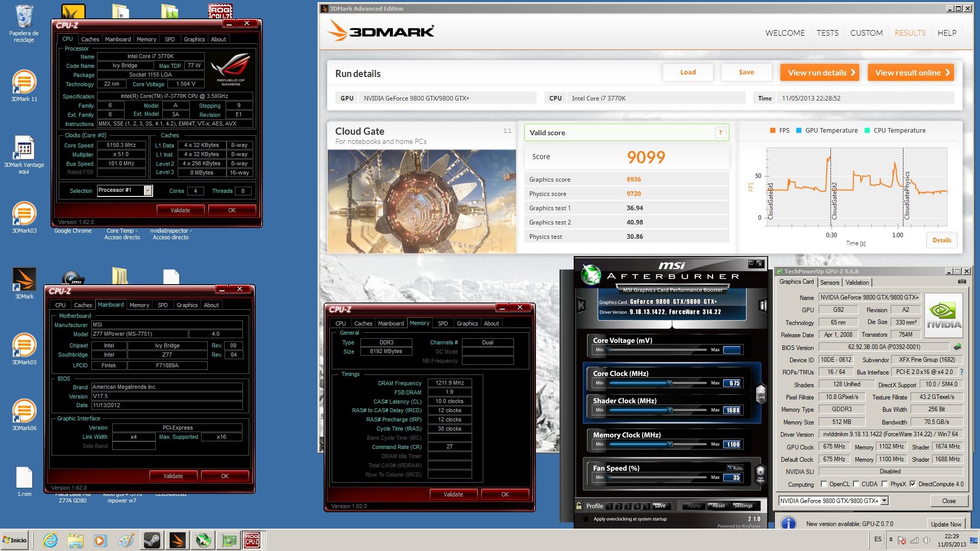Go to the TESTS section in 3DMark
The width and height of the screenshot is (980, 551).
[827, 33]
